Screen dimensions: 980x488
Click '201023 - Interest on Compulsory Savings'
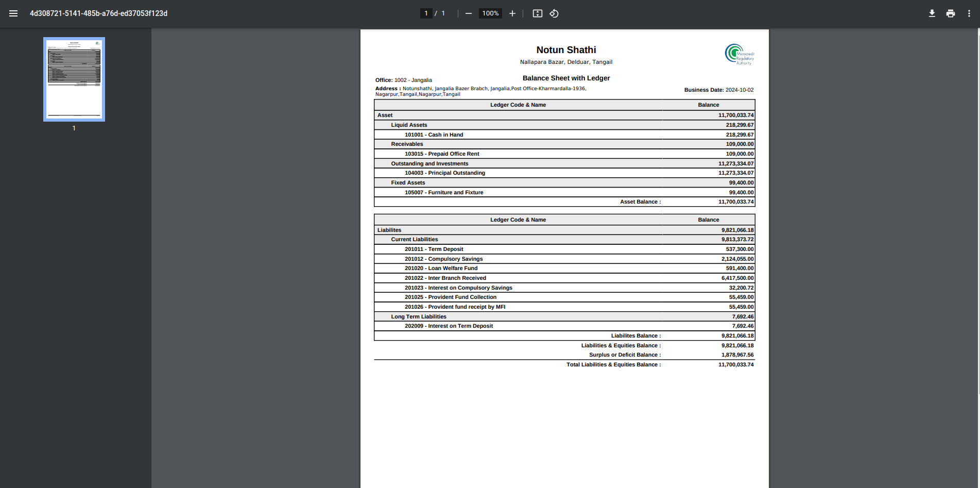tap(458, 288)
